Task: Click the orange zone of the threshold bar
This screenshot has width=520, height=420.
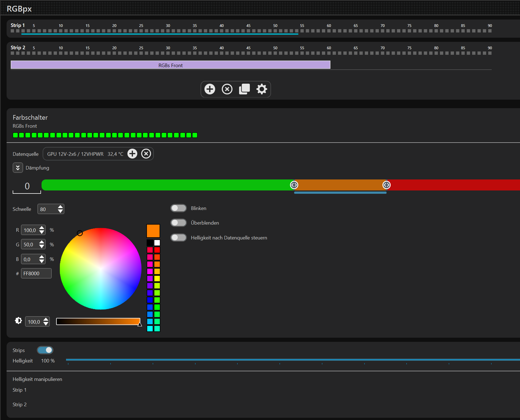Action: 340,185
